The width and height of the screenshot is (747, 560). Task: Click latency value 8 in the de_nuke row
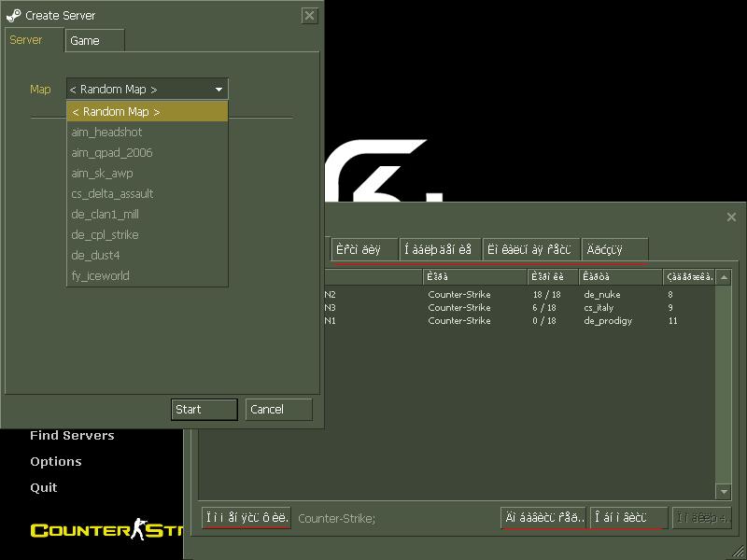(x=670, y=295)
